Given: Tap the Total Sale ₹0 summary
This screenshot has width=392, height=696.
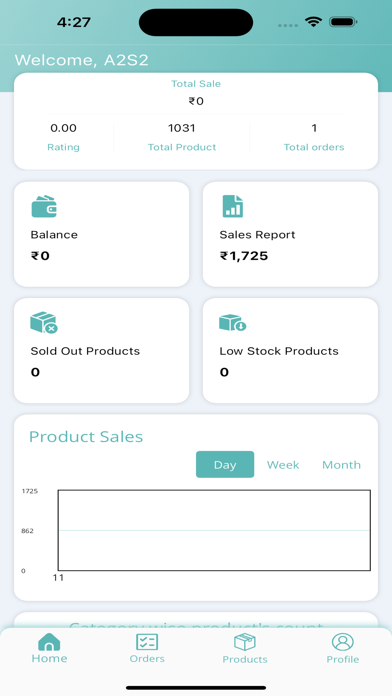Looking at the screenshot, I should [x=196, y=93].
